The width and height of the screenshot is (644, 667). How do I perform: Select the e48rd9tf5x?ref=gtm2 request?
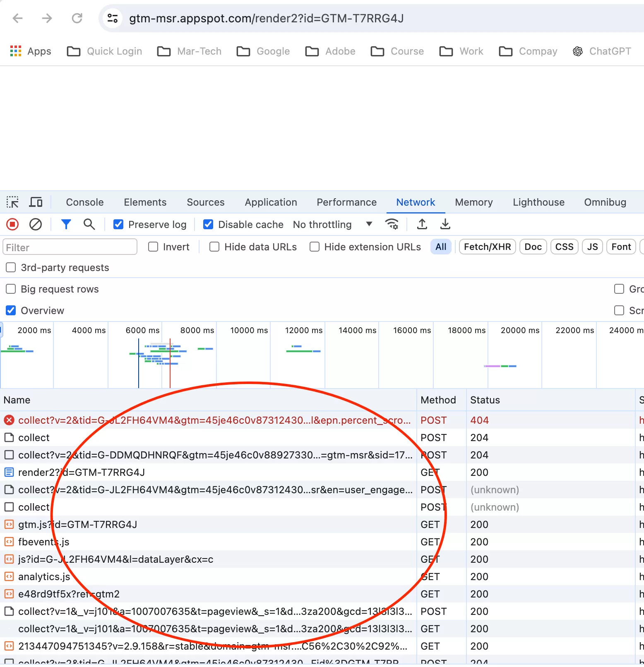322,594
